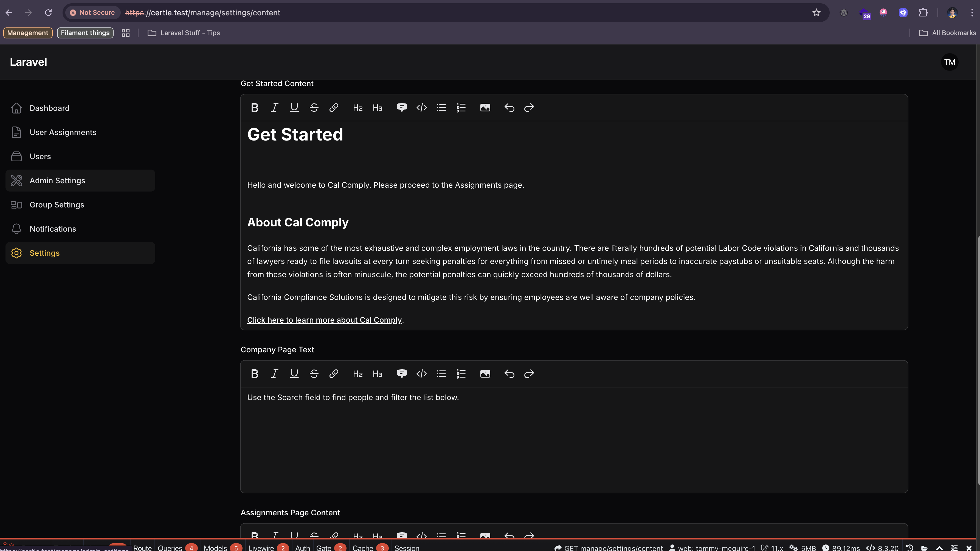Open the TM user avatar menu
Viewport: 980px width, 551px height.
coord(950,62)
